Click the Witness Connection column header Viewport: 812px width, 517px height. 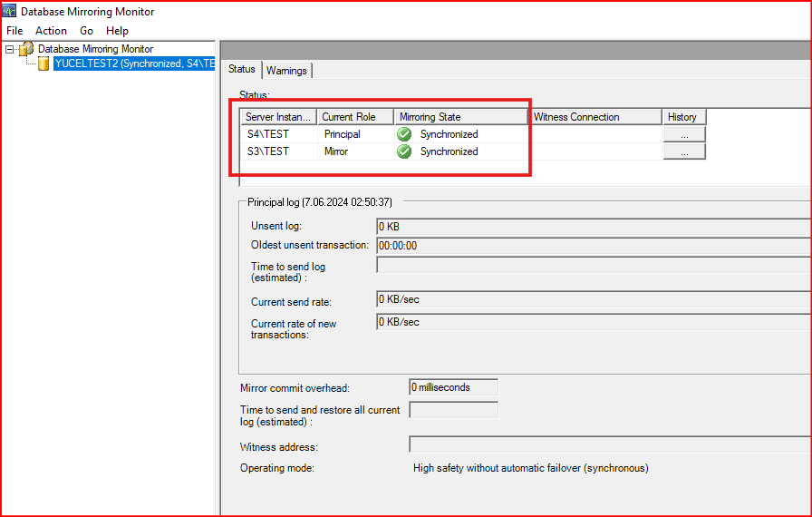click(x=594, y=117)
